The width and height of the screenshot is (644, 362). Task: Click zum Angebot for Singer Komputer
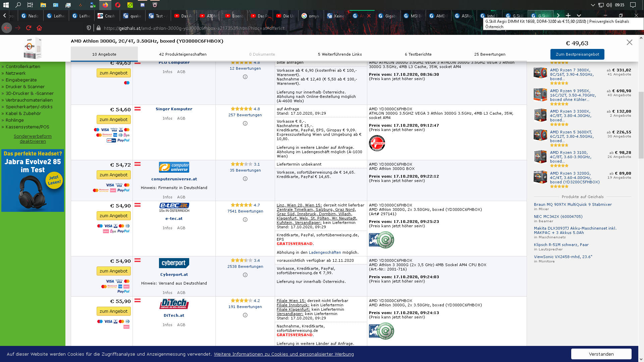(x=113, y=119)
